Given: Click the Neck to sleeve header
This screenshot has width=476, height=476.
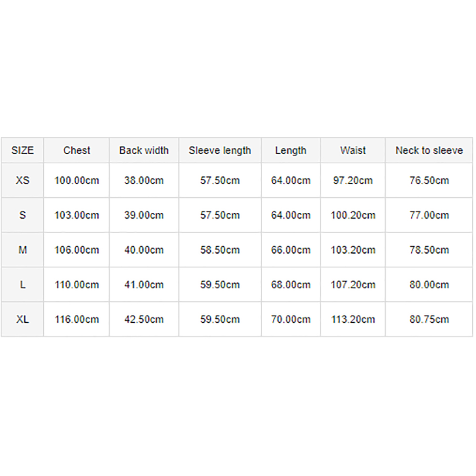Looking at the screenshot, I should (x=429, y=150).
